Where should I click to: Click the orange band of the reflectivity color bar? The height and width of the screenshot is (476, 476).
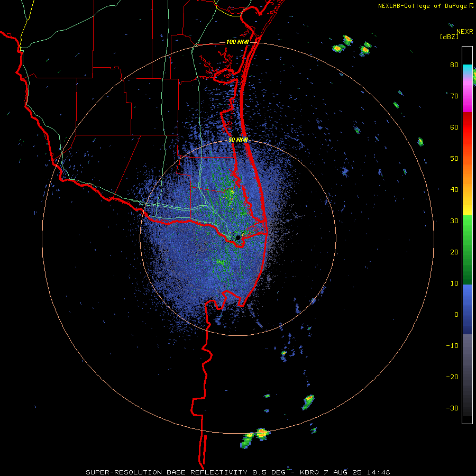tap(467, 174)
